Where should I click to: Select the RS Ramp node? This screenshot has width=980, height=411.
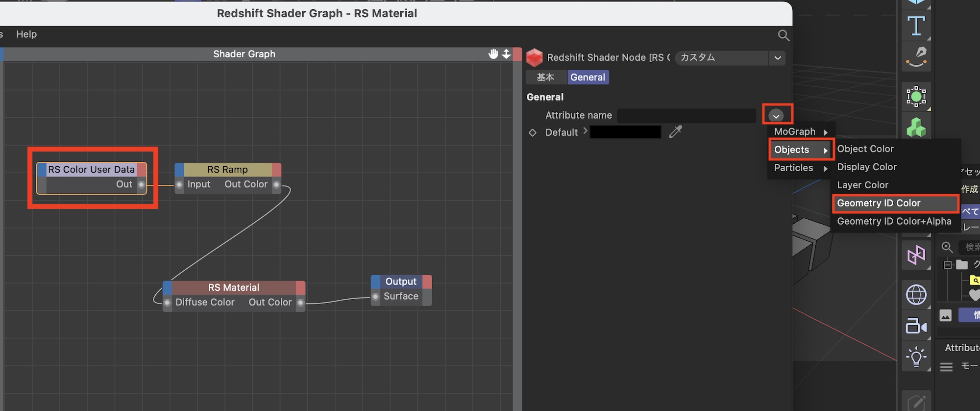pos(228,170)
